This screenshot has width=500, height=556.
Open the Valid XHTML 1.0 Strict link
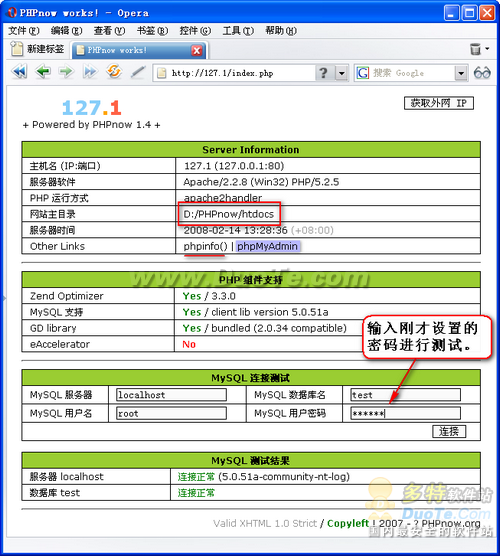(265, 523)
